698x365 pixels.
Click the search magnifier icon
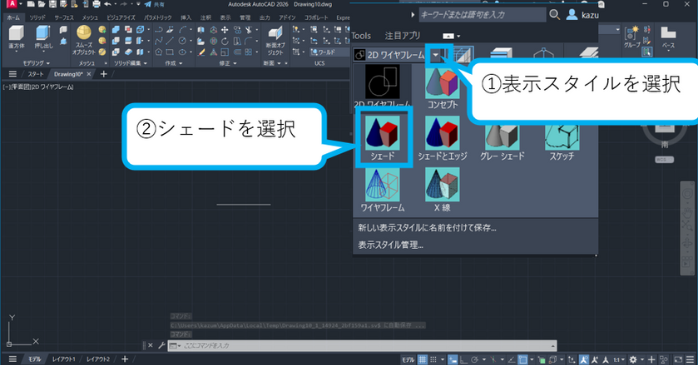point(554,14)
